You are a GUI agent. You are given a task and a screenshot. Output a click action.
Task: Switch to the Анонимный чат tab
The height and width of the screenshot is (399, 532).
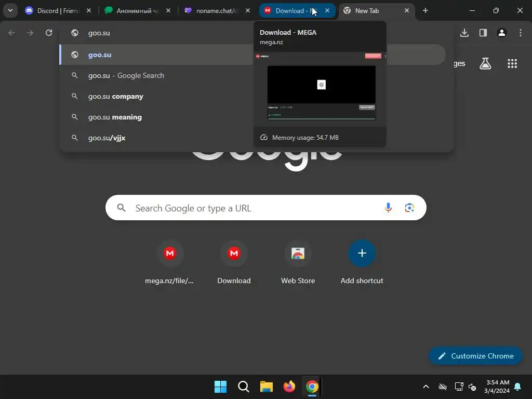click(137, 10)
